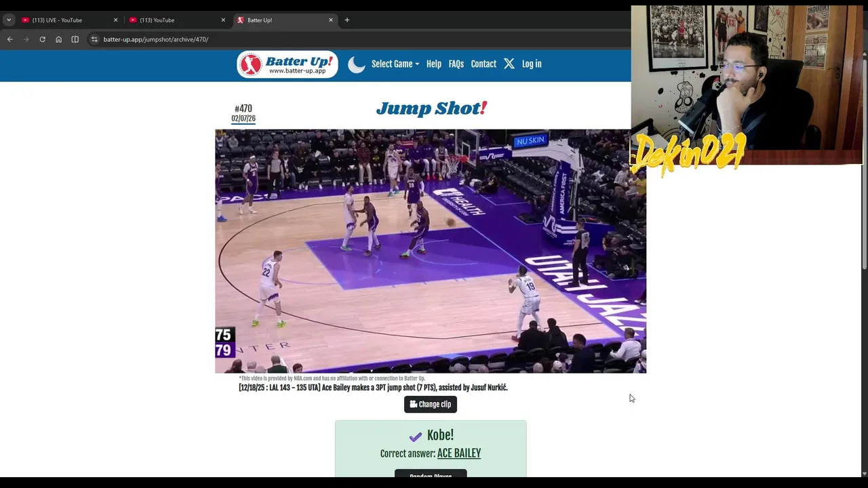The width and height of the screenshot is (868, 488).
Task: Click the Change clip button
Action: point(431,404)
